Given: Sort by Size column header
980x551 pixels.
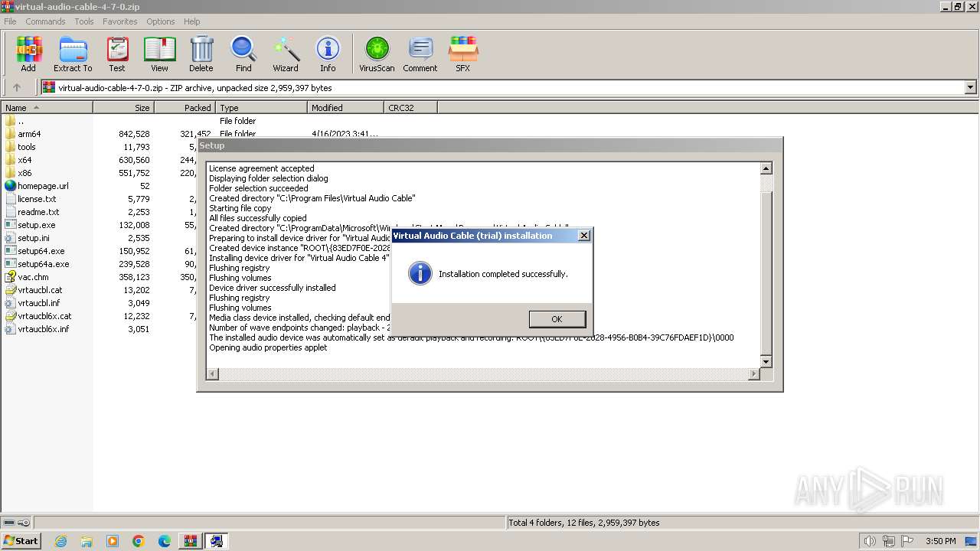Looking at the screenshot, I should tap(123, 108).
